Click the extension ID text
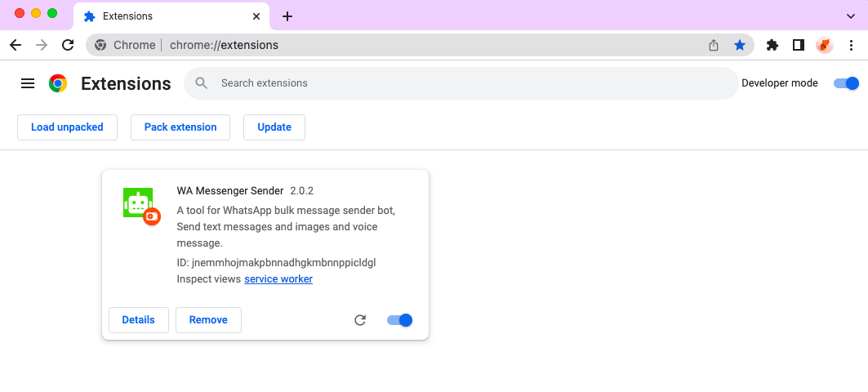 point(276,262)
